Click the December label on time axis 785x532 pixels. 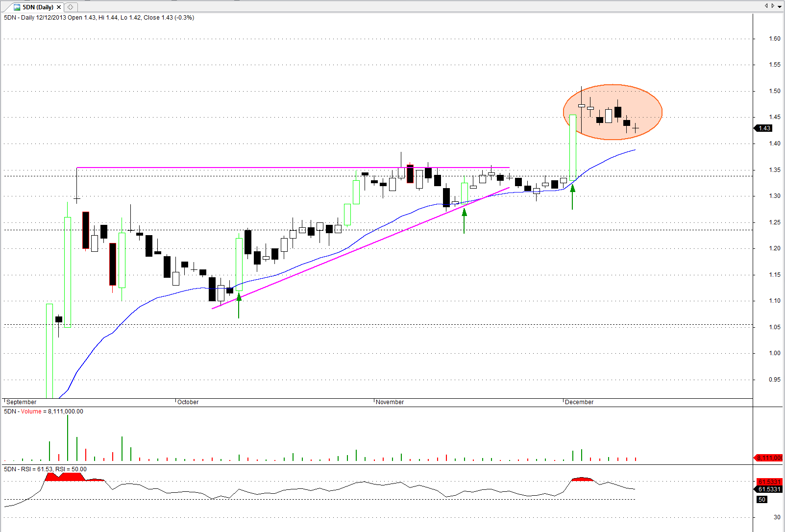point(579,402)
